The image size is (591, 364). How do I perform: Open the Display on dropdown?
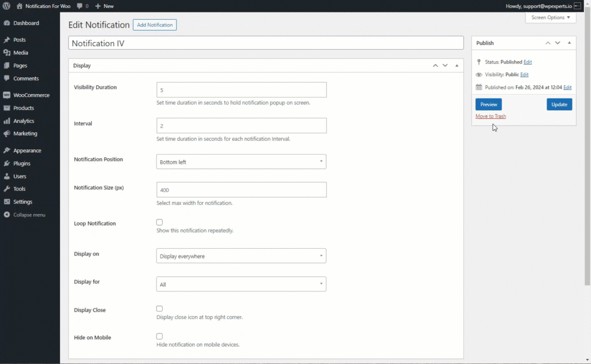(241, 256)
